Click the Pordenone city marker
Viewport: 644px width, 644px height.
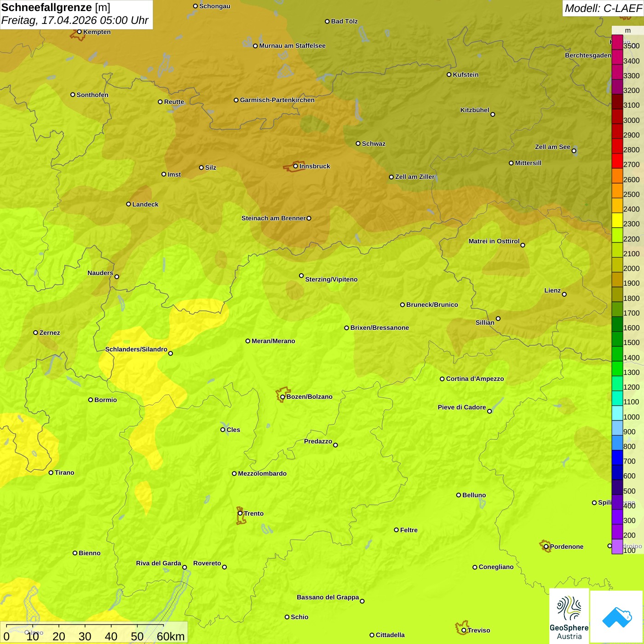546,546
